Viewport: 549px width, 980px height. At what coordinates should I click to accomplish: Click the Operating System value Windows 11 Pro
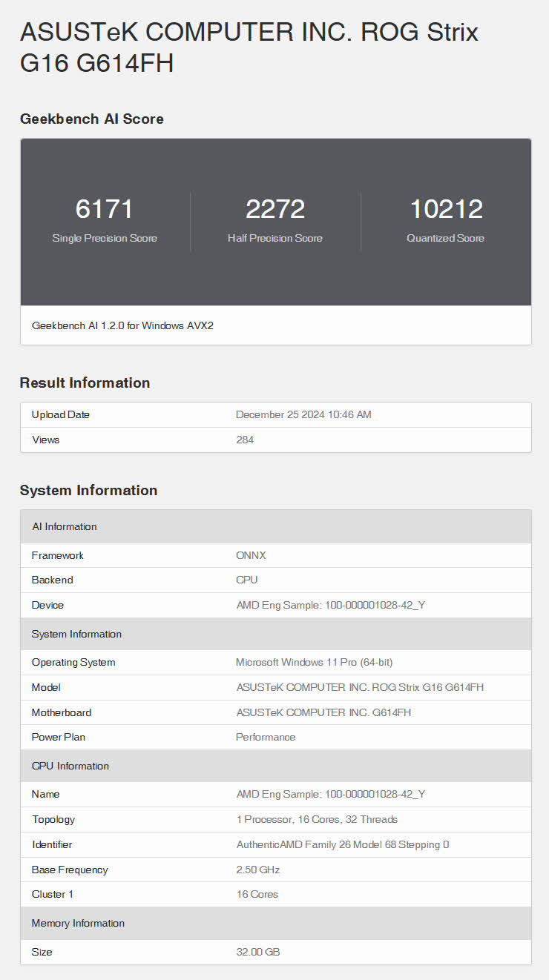click(314, 662)
